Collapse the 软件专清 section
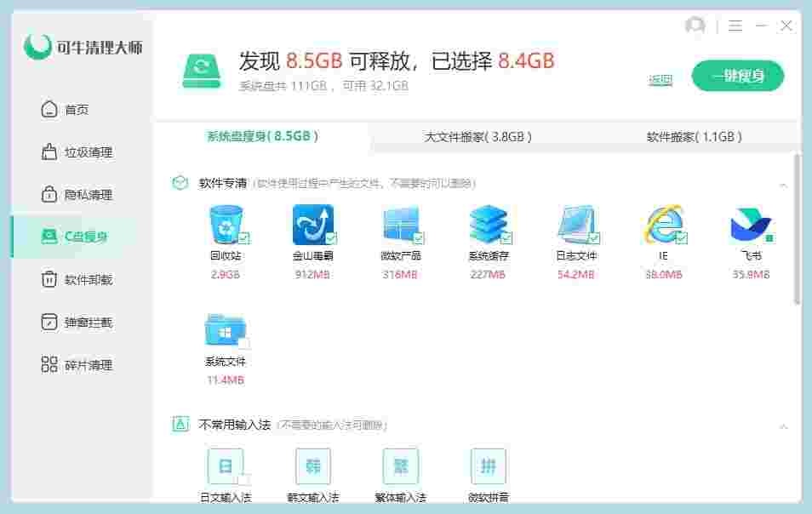 785,185
